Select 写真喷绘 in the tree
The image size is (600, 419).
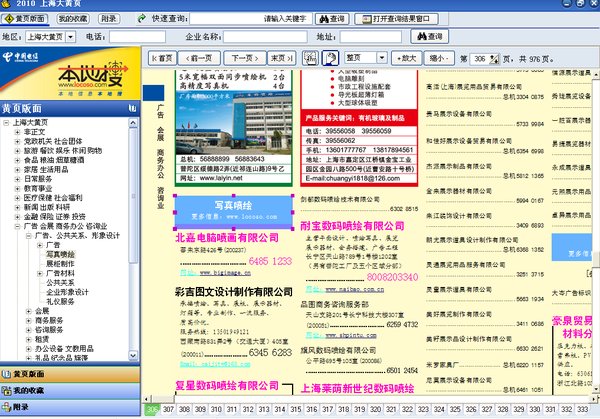(60, 254)
